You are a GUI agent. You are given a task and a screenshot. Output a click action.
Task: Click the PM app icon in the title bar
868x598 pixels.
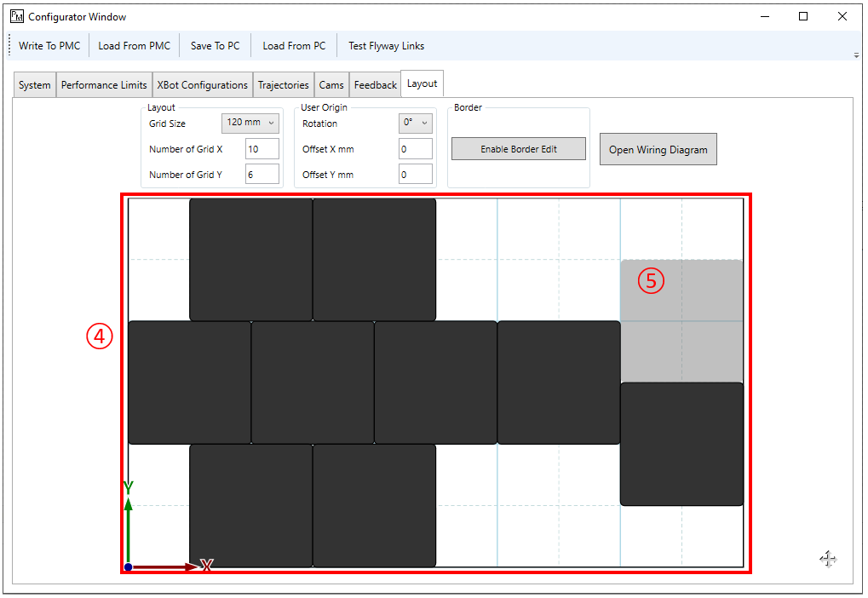click(15, 15)
